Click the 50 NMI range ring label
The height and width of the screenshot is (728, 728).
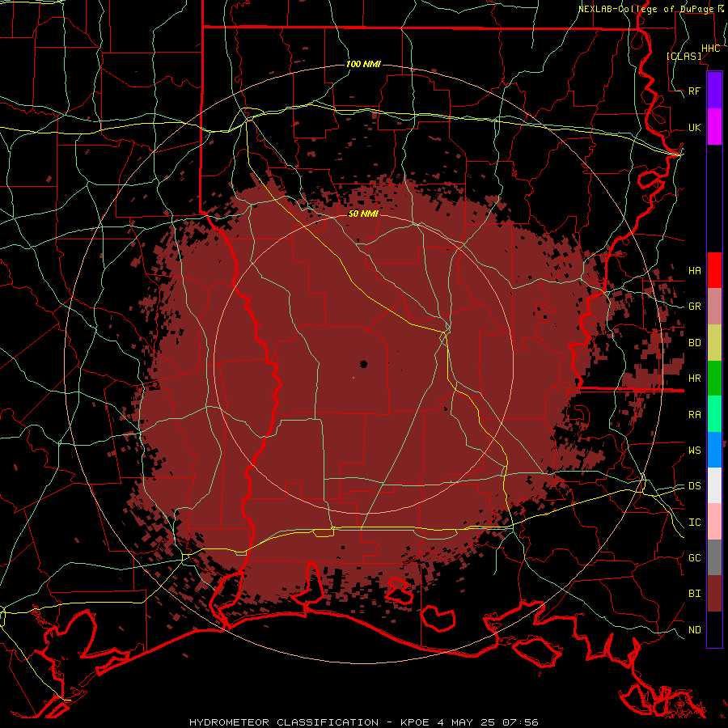pyautogui.click(x=363, y=214)
